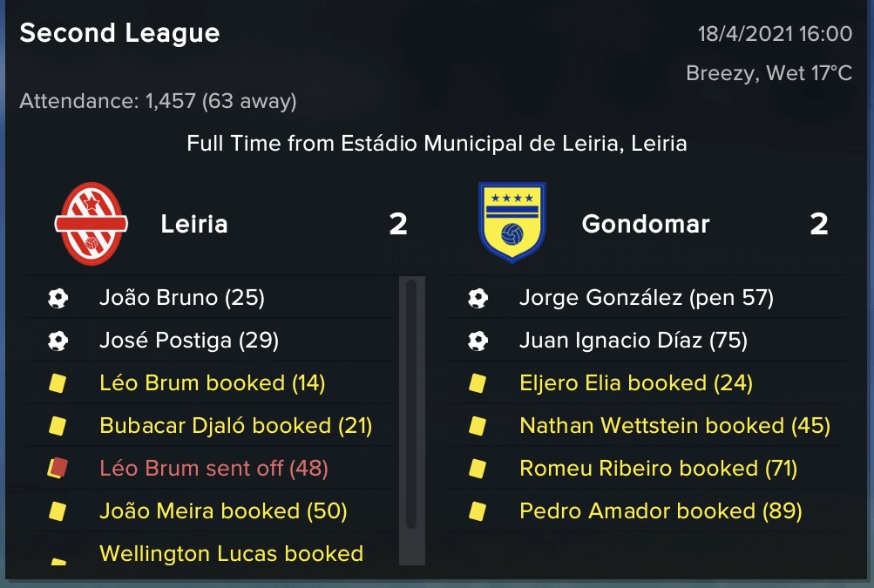Click yellow card icon beside Eljero Elia
Screen dimensions: 874x588
pos(478,383)
